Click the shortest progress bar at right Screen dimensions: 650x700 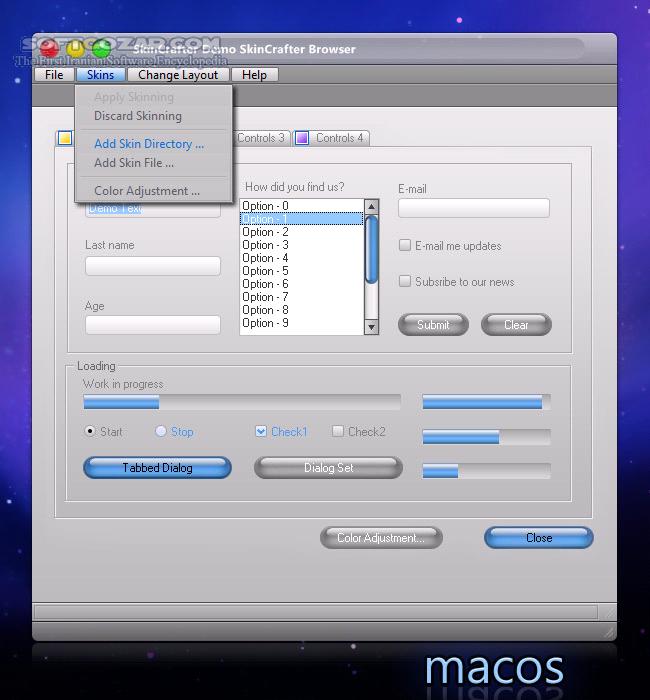click(487, 471)
